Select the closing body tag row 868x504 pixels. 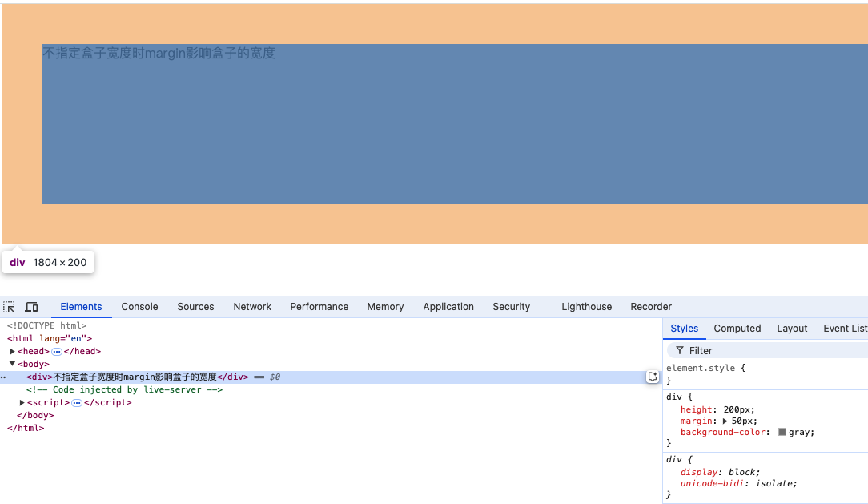[x=35, y=415]
